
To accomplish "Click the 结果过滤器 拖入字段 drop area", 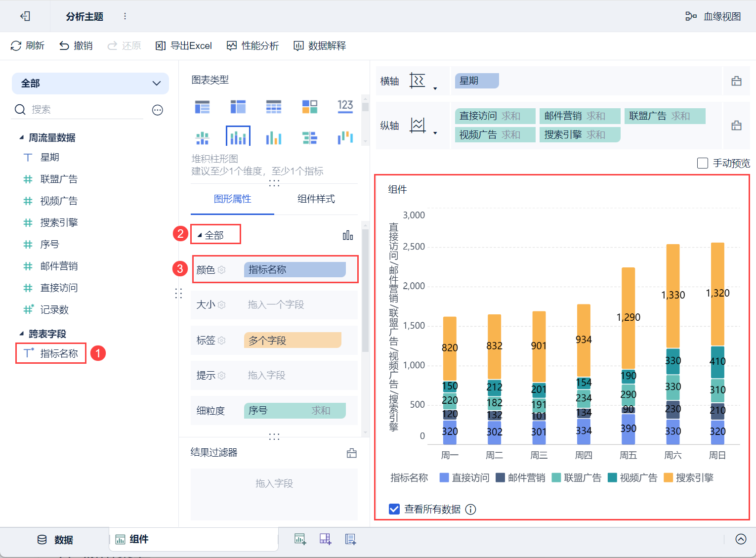I will (274, 494).
